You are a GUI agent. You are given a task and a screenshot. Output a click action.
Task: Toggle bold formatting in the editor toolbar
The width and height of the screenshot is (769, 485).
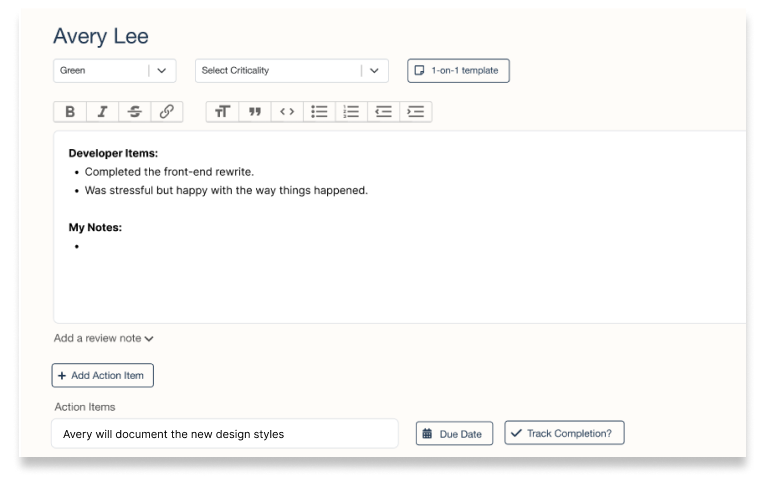click(70, 112)
